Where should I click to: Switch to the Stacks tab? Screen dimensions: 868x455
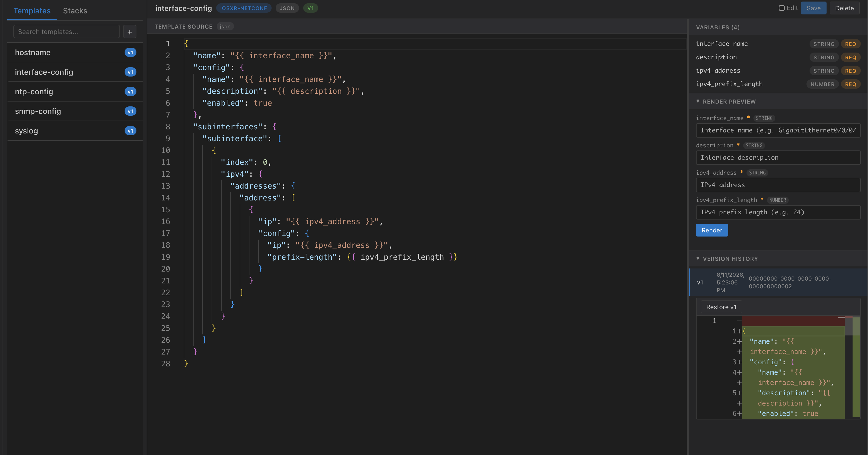[x=75, y=11]
